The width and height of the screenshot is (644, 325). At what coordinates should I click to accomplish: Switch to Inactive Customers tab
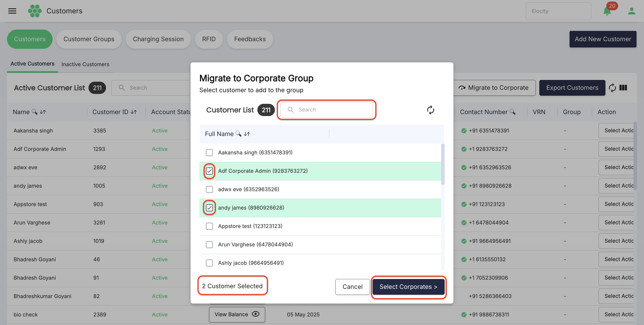[85, 65]
